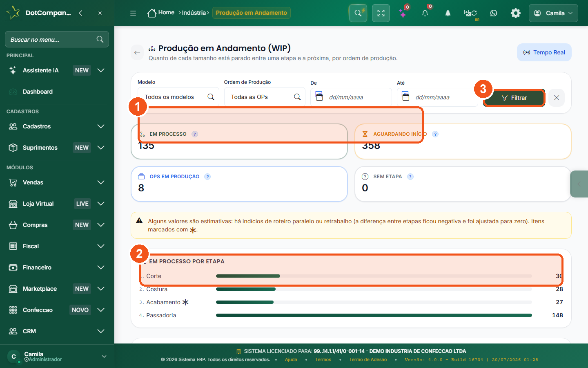Click the notifications bell icon
588x368 pixels.
click(425, 13)
